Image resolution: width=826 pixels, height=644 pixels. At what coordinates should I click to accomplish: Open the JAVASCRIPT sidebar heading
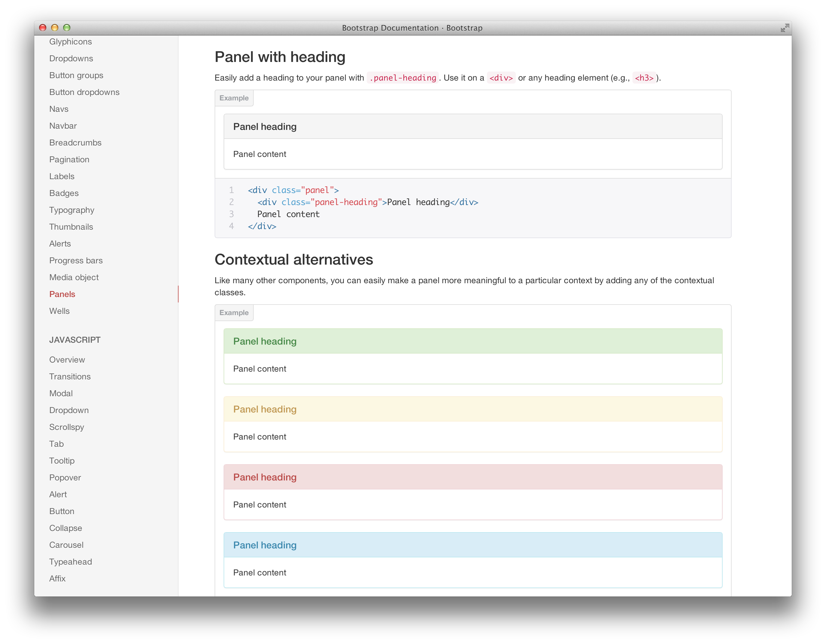pyautogui.click(x=75, y=340)
